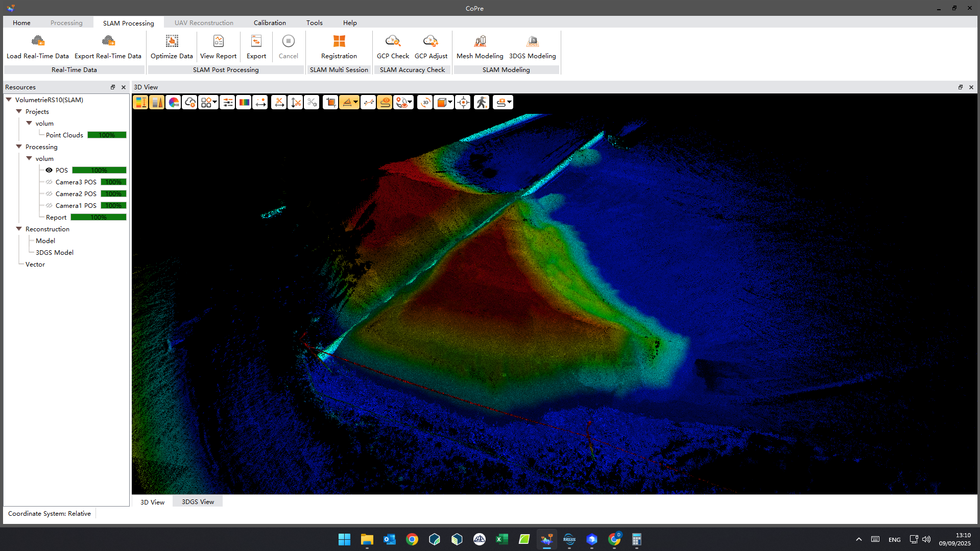Image resolution: width=980 pixels, height=551 pixels.
Task: Click the Optimize Data icon
Action: (x=172, y=41)
